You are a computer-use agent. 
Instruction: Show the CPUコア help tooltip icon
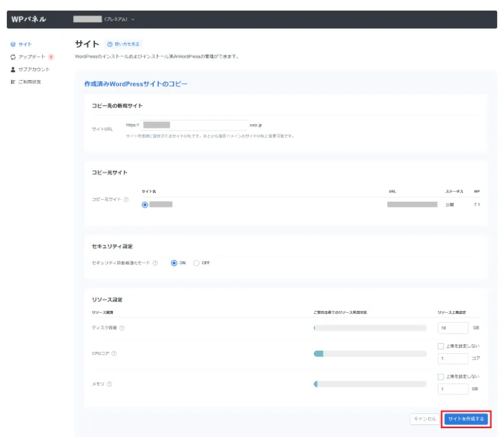(114, 353)
